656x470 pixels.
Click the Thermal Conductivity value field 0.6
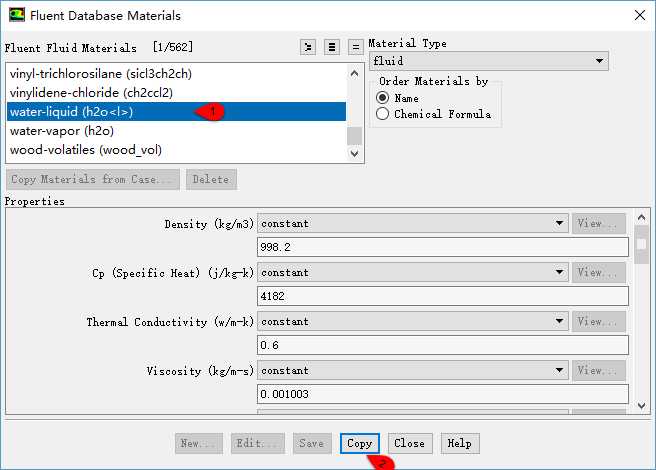(x=443, y=345)
